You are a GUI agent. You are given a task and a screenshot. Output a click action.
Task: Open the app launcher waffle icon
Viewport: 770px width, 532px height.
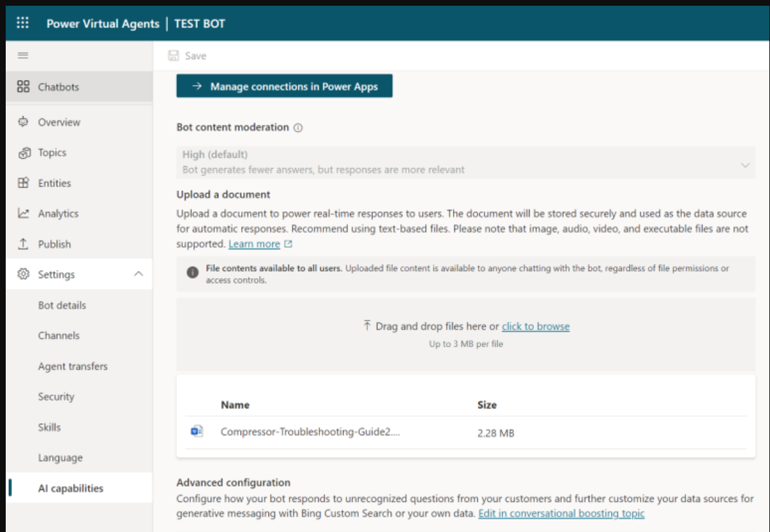coord(23,24)
